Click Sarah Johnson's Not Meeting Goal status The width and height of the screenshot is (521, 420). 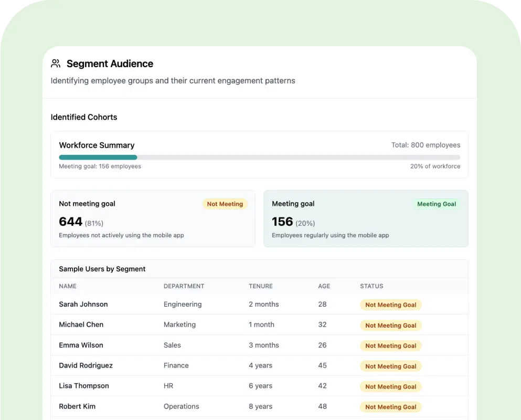pyautogui.click(x=391, y=304)
